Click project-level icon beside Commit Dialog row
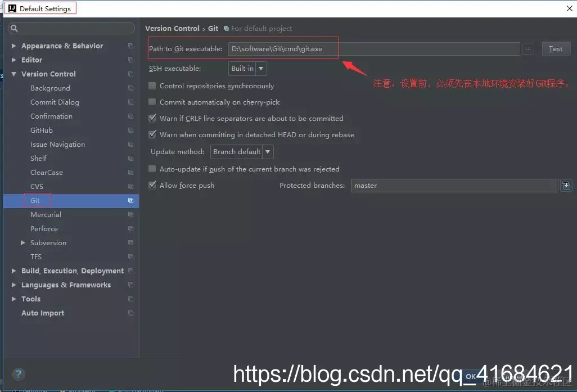 coord(130,102)
